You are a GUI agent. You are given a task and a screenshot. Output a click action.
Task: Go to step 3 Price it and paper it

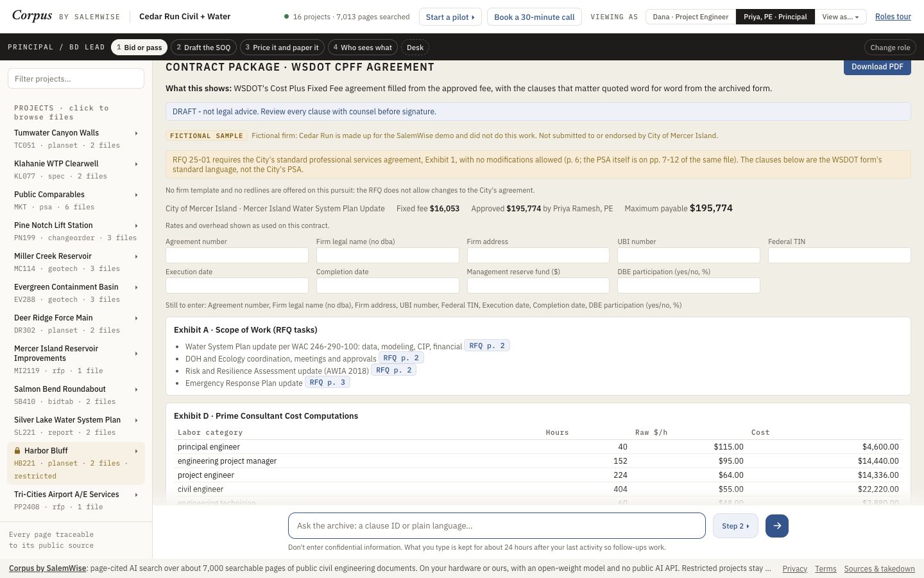[282, 48]
